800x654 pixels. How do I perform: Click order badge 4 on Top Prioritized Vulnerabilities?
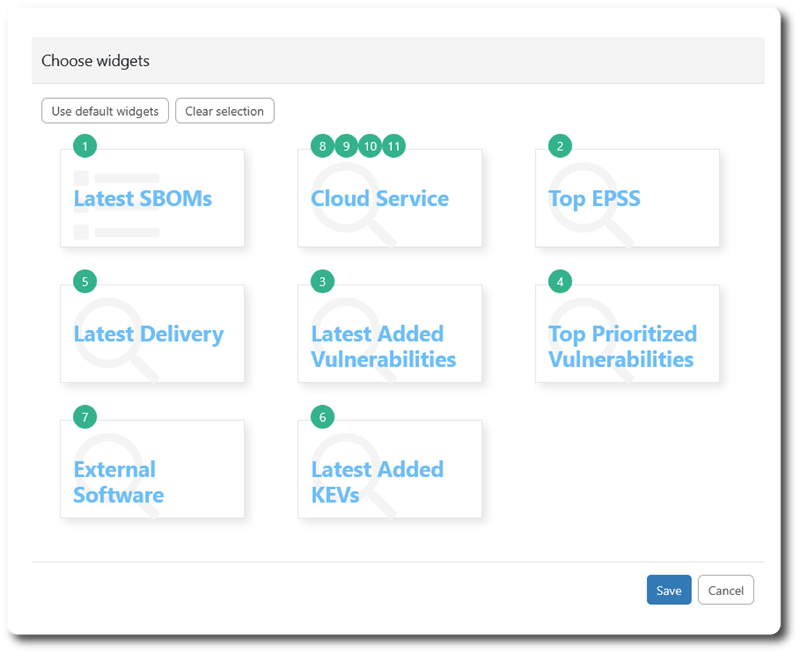coord(560,282)
